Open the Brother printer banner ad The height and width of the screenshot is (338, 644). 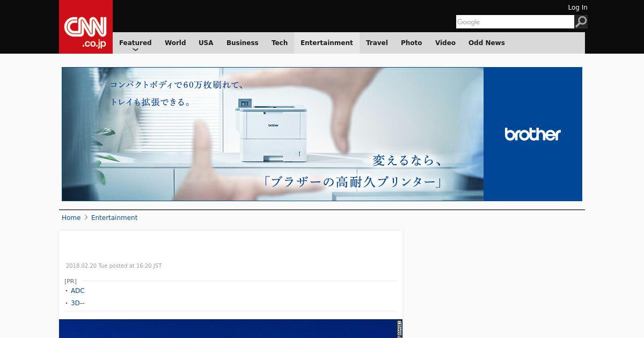(322, 134)
